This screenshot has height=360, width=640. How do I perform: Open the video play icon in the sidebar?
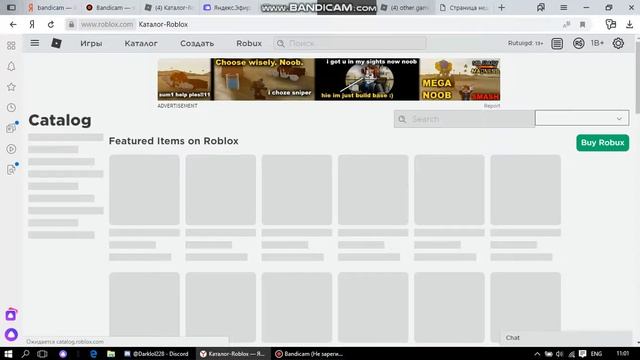(x=11, y=149)
